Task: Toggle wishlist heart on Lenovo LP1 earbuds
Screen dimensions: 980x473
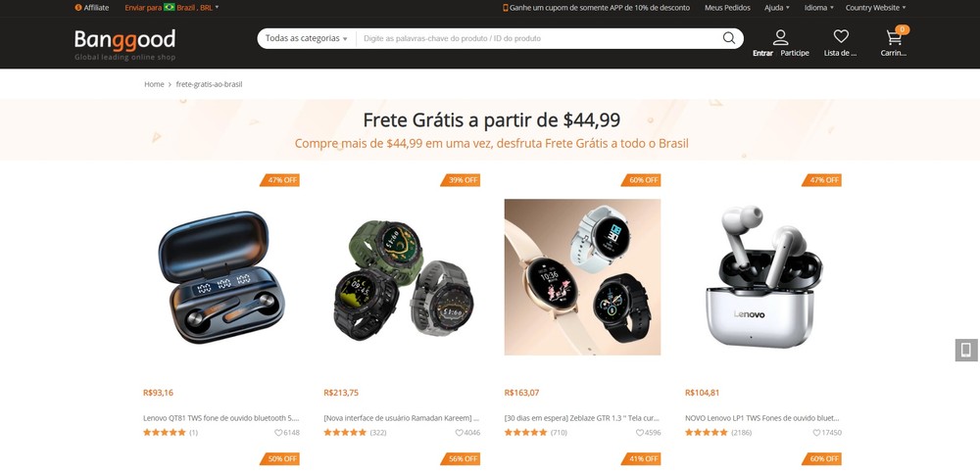Action: (x=817, y=433)
